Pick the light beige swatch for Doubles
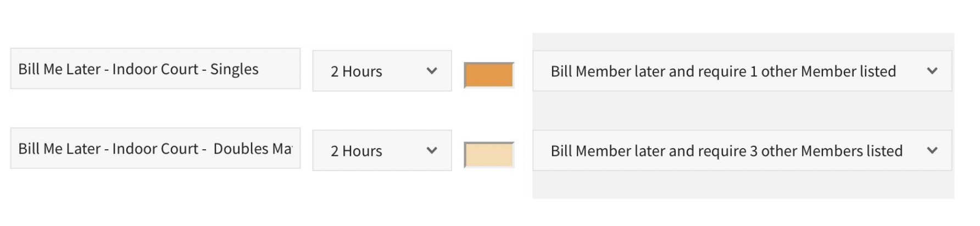This screenshot has width=980, height=226. [x=488, y=155]
